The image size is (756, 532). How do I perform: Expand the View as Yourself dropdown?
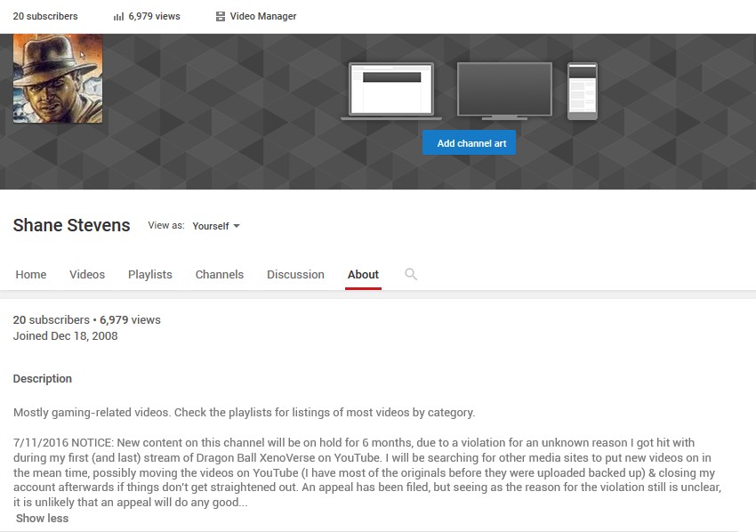pyautogui.click(x=216, y=226)
